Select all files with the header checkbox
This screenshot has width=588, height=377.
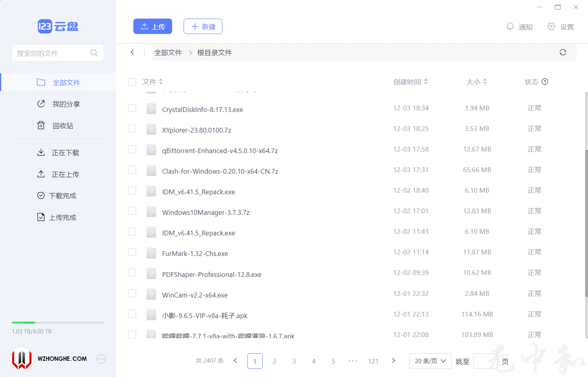click(132, 82)
